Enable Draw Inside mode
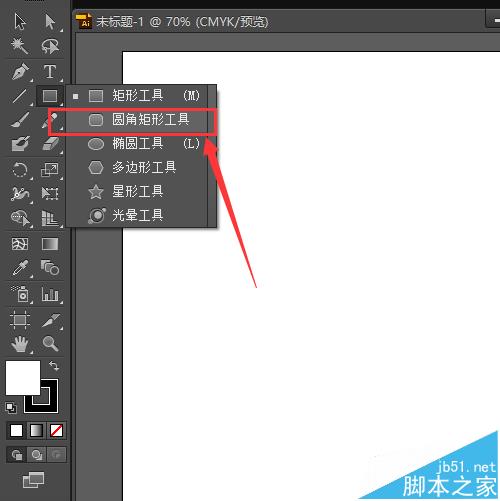This screenshot has width=500, height=501. coord(56,454)
